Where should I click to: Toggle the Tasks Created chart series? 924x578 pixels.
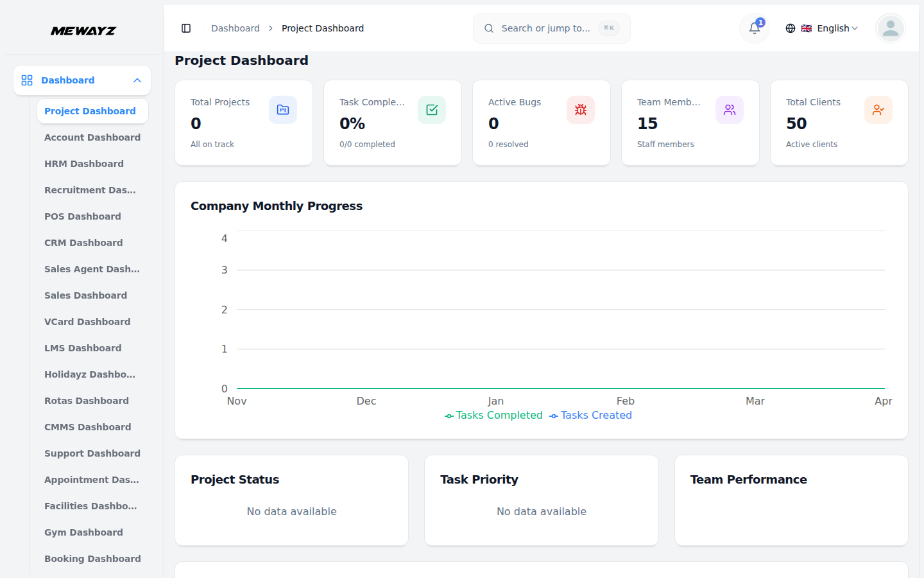[590, 415]
